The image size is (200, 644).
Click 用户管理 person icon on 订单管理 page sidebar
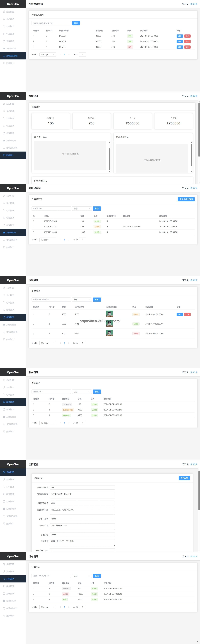(x=4, y=571)
